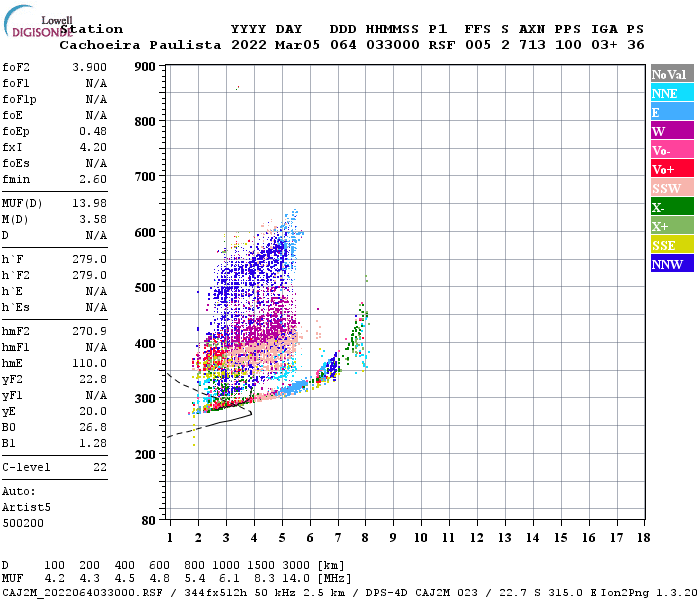Select the SSW salmon legend swatch

pos(672,188)
